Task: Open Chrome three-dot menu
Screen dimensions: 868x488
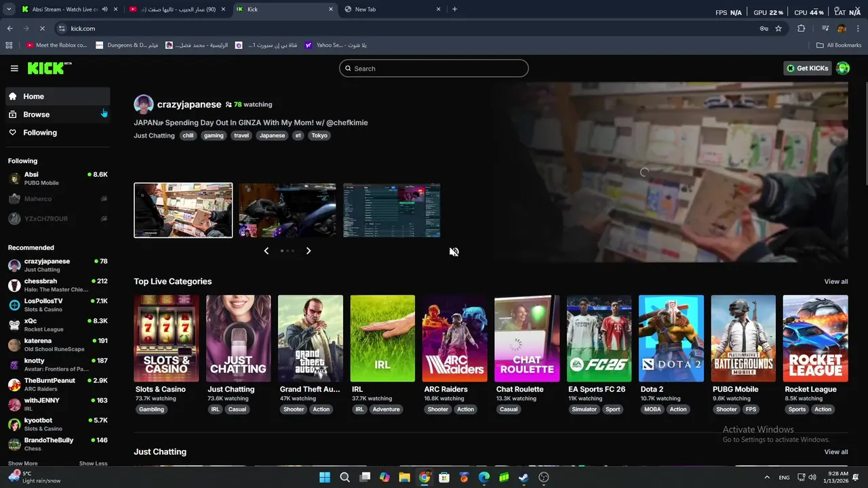Action: [x=859, y=28]
